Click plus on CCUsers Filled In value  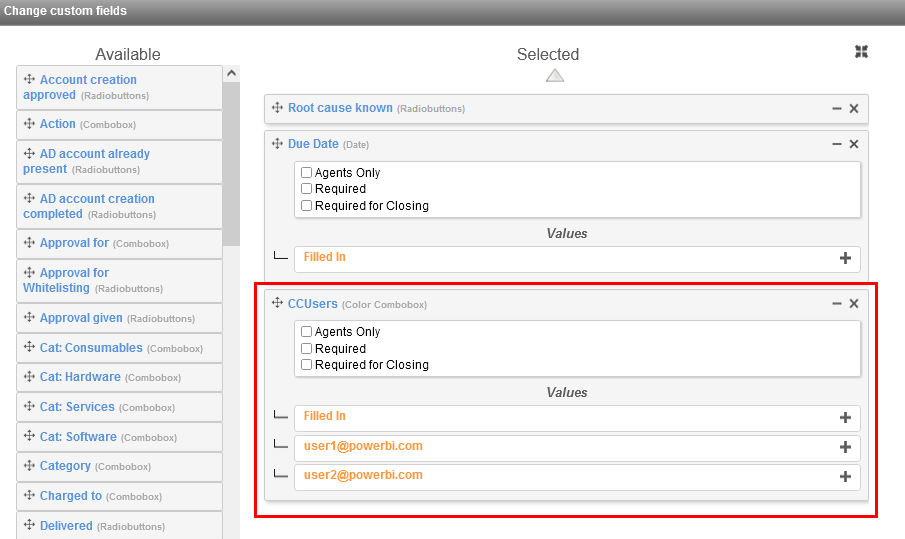click(845, 418)
